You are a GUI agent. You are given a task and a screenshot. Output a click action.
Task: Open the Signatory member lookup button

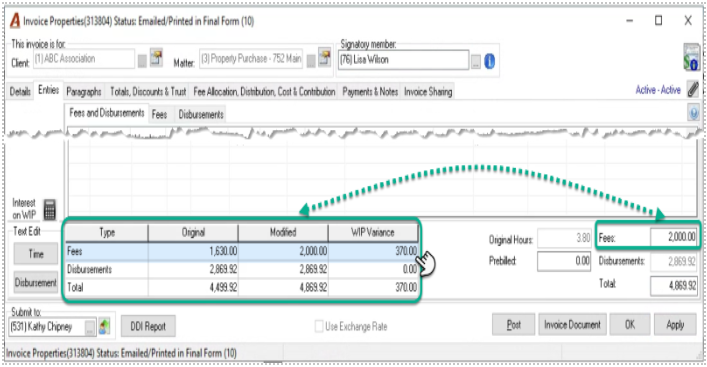[x=475, y=61]
